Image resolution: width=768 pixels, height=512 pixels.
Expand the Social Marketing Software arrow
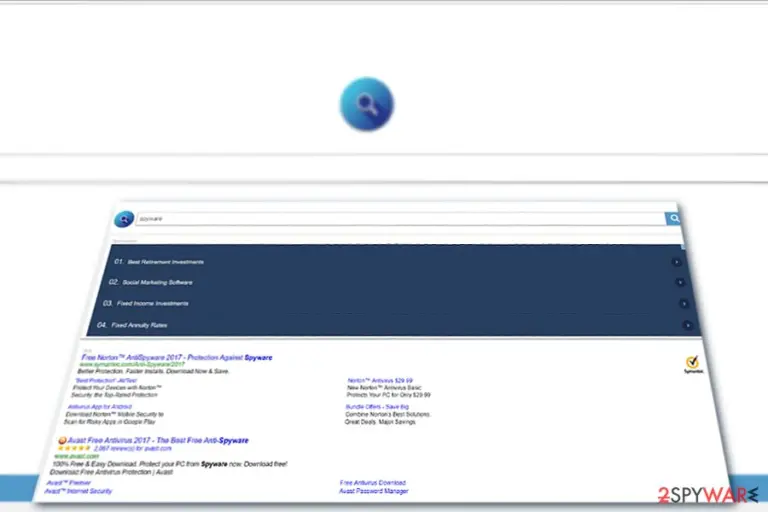tap(680, 282)
